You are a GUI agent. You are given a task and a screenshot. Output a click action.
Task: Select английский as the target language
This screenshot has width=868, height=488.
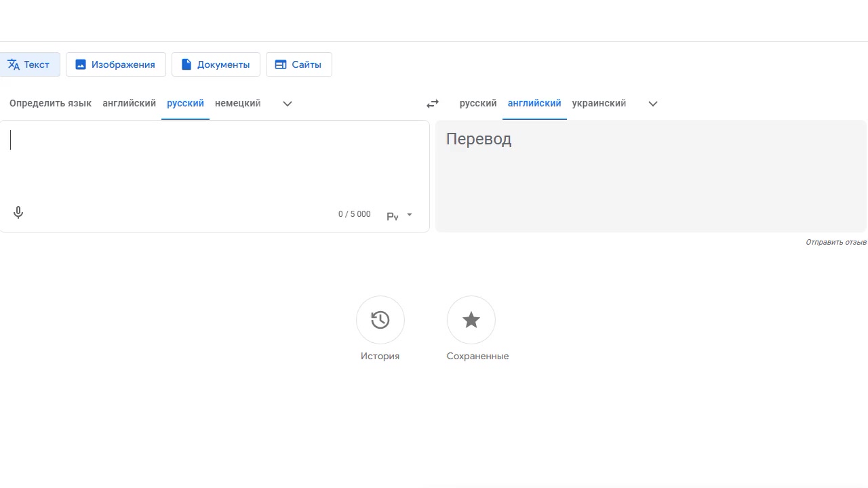click(534, 104)
